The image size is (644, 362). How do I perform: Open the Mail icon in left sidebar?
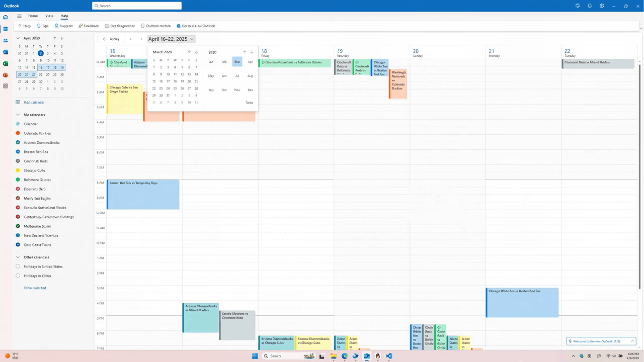[6, 17]
